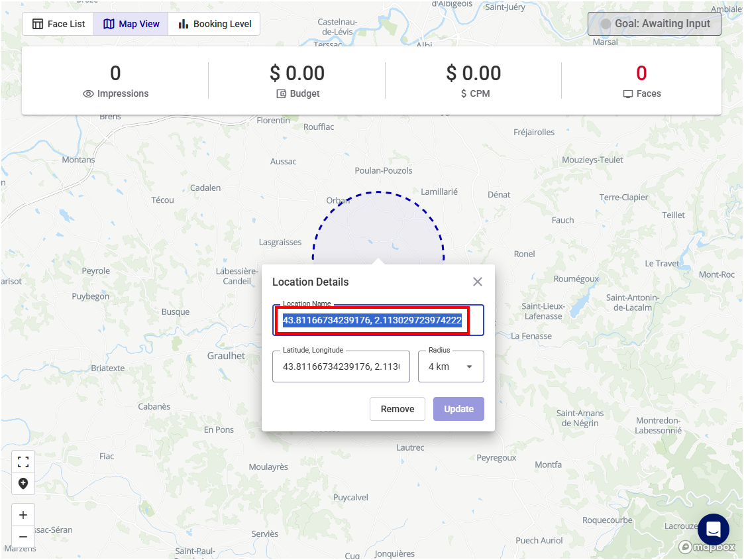Open the Booking Level tab
744x560 pixels.
[214, 24]
